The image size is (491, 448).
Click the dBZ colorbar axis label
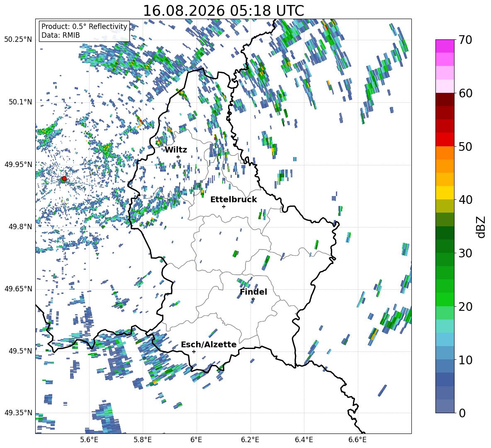(x=481, y=227)
